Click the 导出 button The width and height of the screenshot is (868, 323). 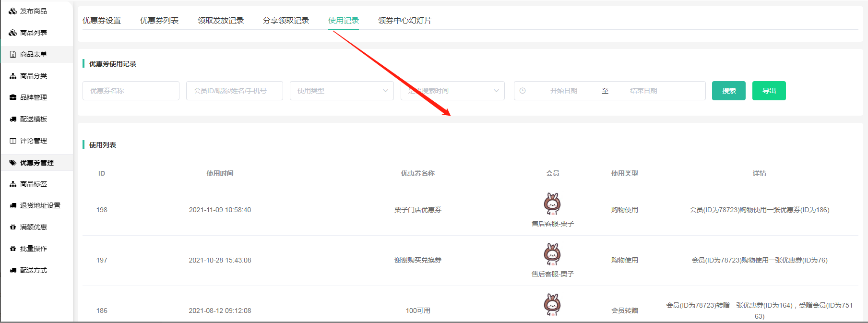[x=769, y=91]
